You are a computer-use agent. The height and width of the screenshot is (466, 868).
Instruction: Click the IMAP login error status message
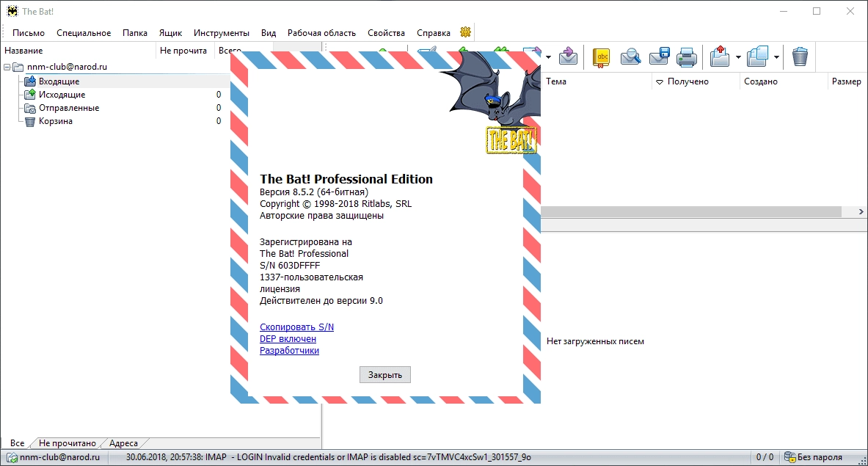click(x=328, y=457)
